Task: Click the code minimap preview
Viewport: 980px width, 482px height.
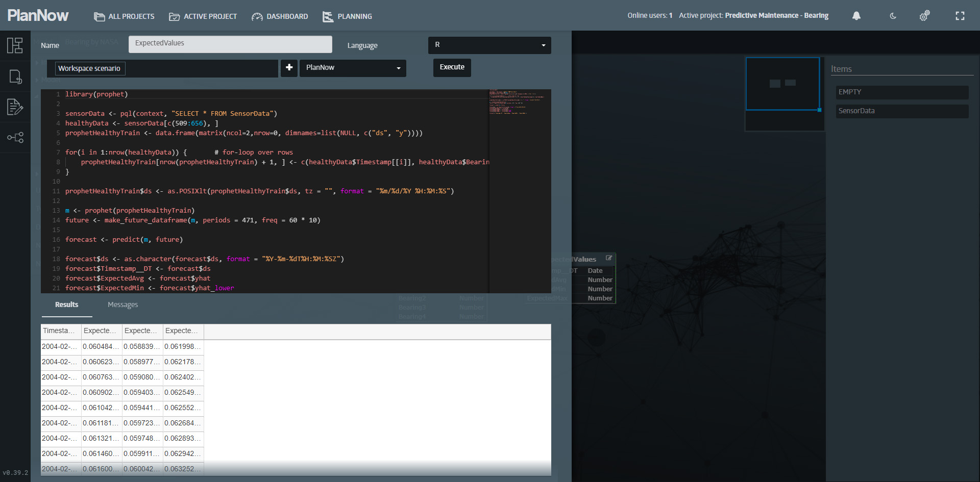Action: pyautogui.click(x=520, y=102)
